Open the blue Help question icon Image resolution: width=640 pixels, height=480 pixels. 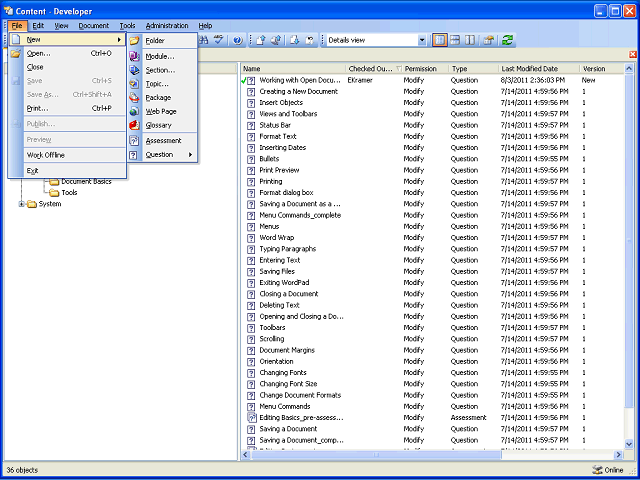pyautogui.click(x=238, y=40)
